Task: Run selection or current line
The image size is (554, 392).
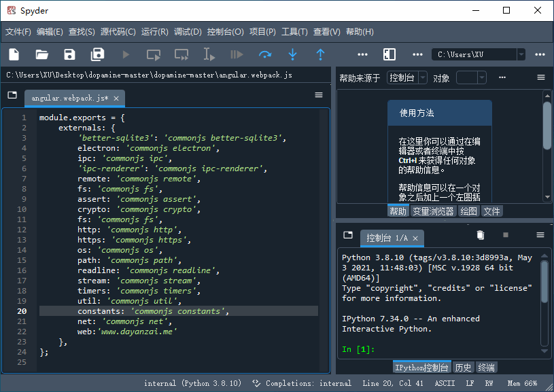Action: point(210,54)
